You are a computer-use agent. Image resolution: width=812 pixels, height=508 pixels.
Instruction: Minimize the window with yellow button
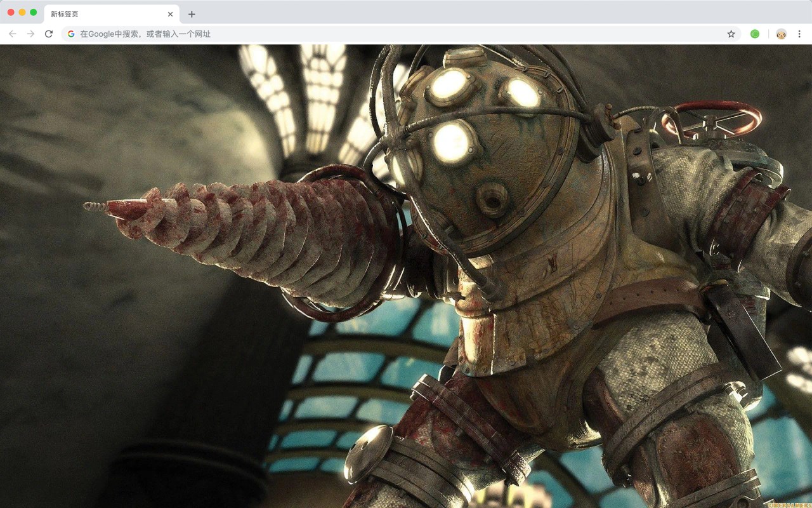[22, 13]
